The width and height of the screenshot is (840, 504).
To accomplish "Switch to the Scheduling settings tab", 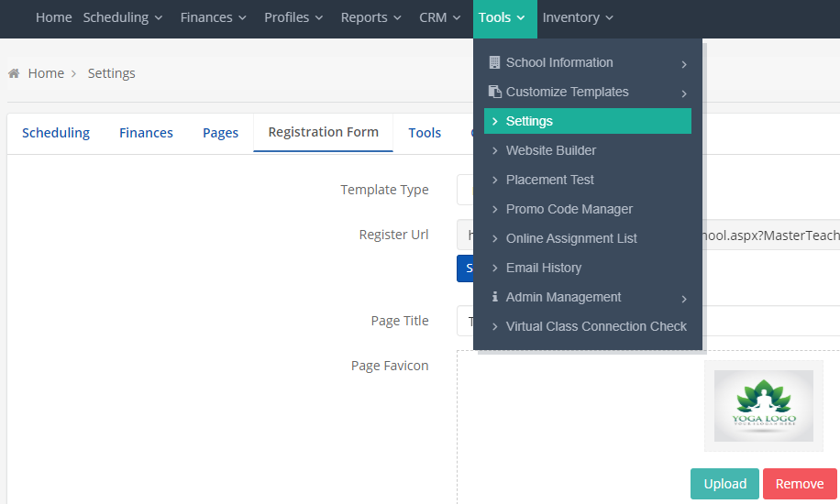I will coord(56,133).
